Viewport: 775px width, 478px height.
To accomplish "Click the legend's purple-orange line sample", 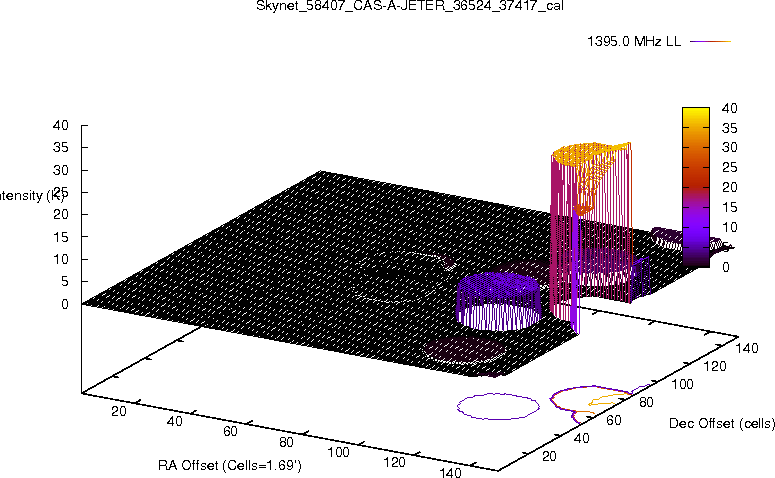I will pos(710,42).
